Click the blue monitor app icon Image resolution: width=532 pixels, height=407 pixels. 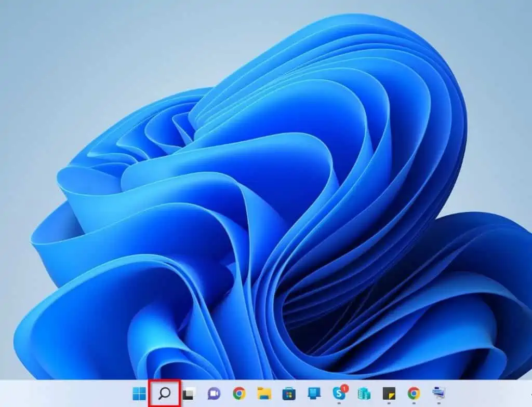314,394
